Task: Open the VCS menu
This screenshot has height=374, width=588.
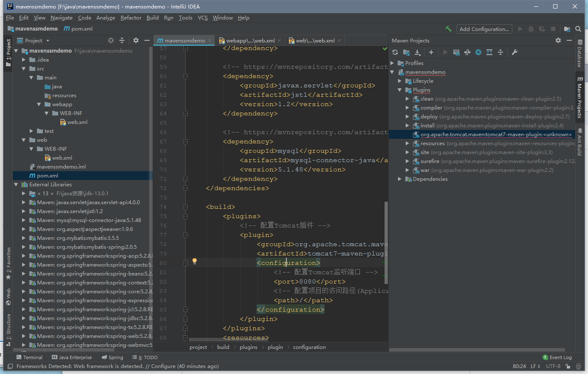Action: (203, 18)
